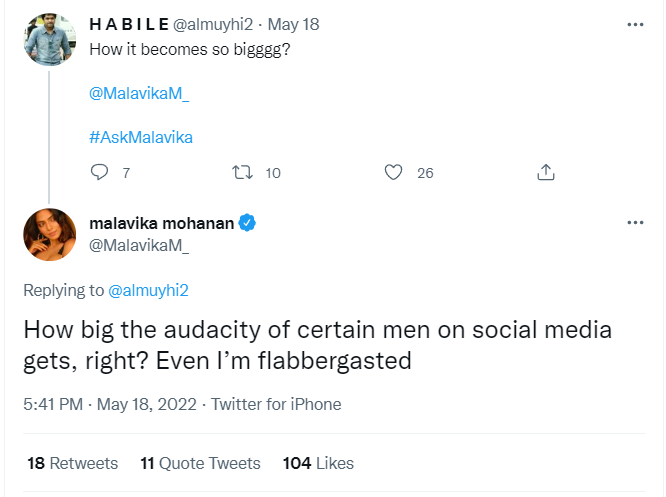Like HABILE's tweet with the heart icon
Screen dimensions: 666x497
394,172
